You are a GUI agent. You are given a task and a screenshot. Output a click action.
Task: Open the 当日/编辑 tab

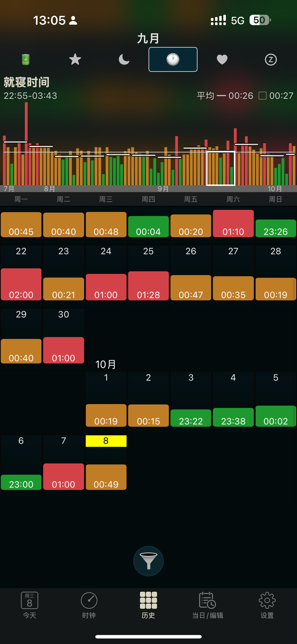pyautogui.click(x=207, y=605)
